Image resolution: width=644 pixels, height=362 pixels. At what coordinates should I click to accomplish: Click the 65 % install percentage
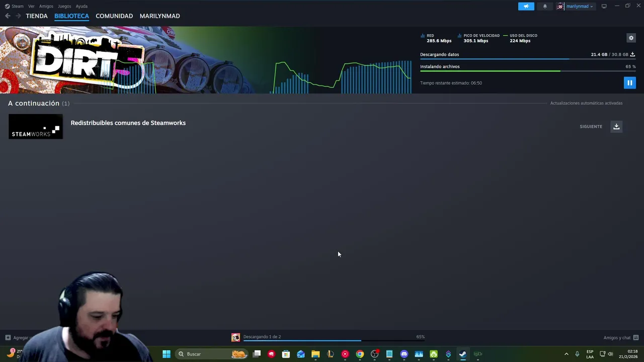tap(630, 66)
